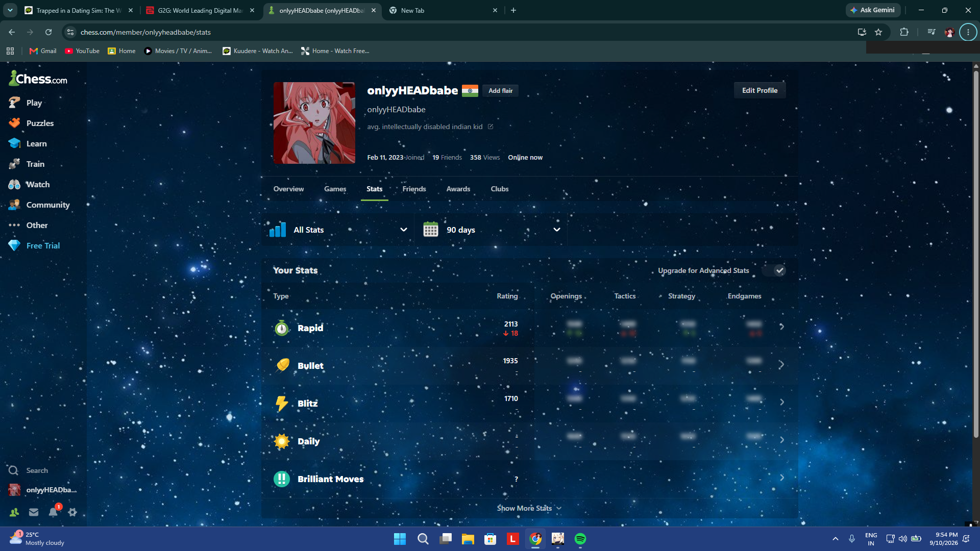The height and width of the screenshot is (551, 980).
Task: Expand the Bullet row chevron
Action: click(781, 364)
